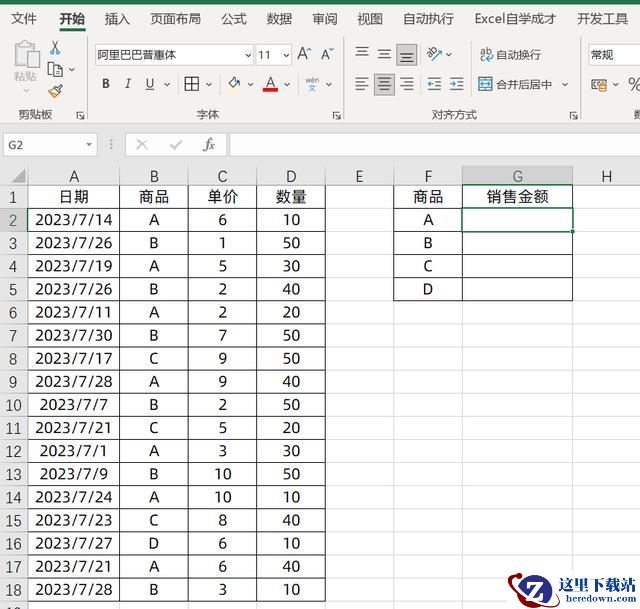Screen dimensions: 640x609
Task: Switch to the 审阅 tab
Action: coord(325,19)
